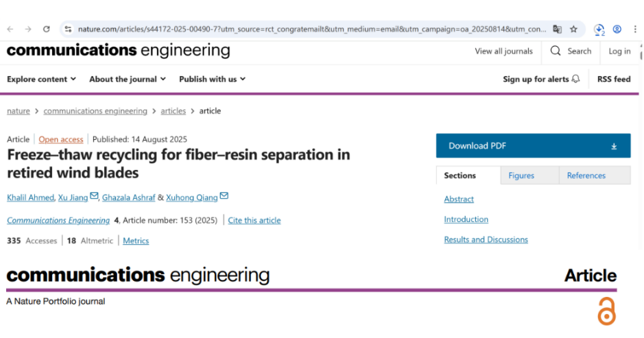Image resolution: width=644 pixels, height=338 pixels.
Task: Open the Chrome three-dot menu
Action: point(635,29)
